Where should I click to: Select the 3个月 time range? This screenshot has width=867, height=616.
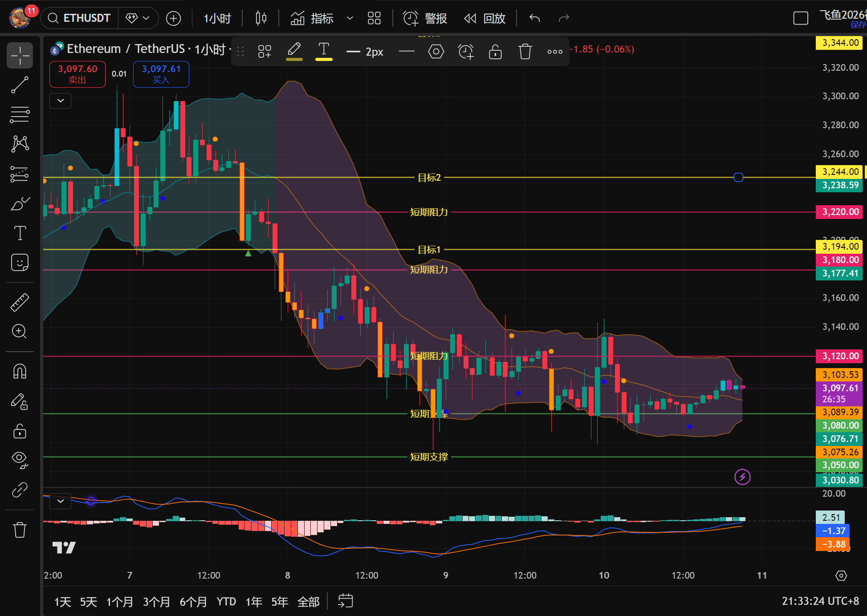click(x=156, y=602)
